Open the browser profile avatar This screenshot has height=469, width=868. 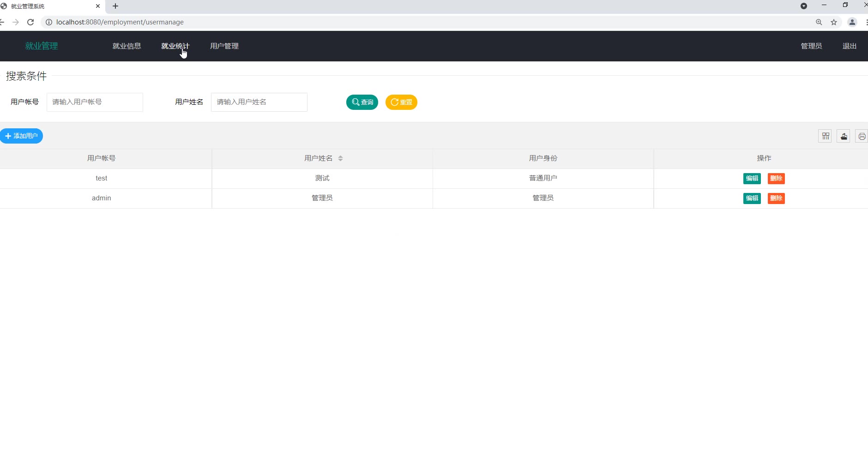(x=852, y=22)
